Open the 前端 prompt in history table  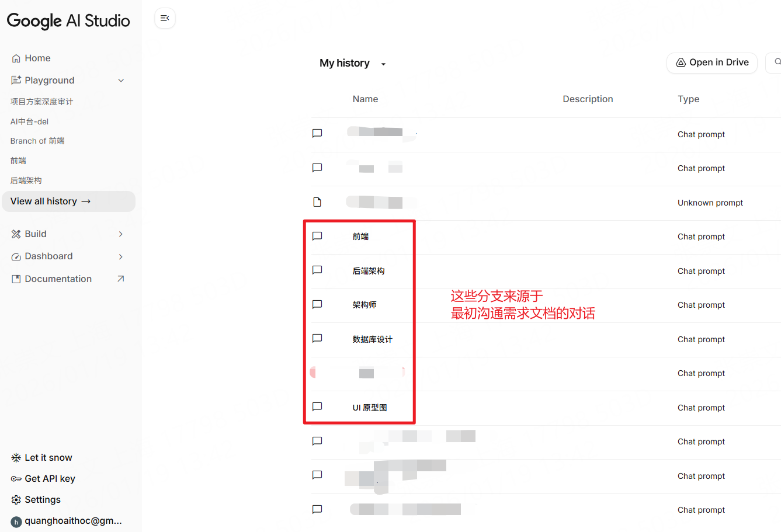click(360, 237)
